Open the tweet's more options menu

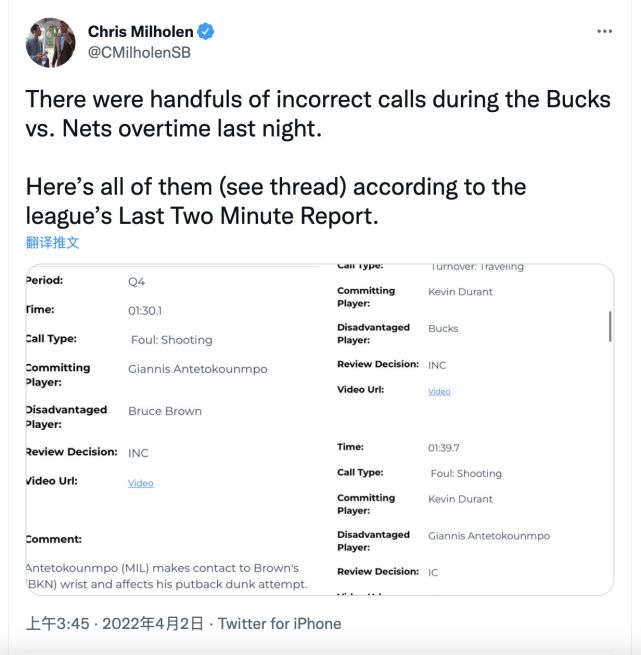(x=604, y=32)
